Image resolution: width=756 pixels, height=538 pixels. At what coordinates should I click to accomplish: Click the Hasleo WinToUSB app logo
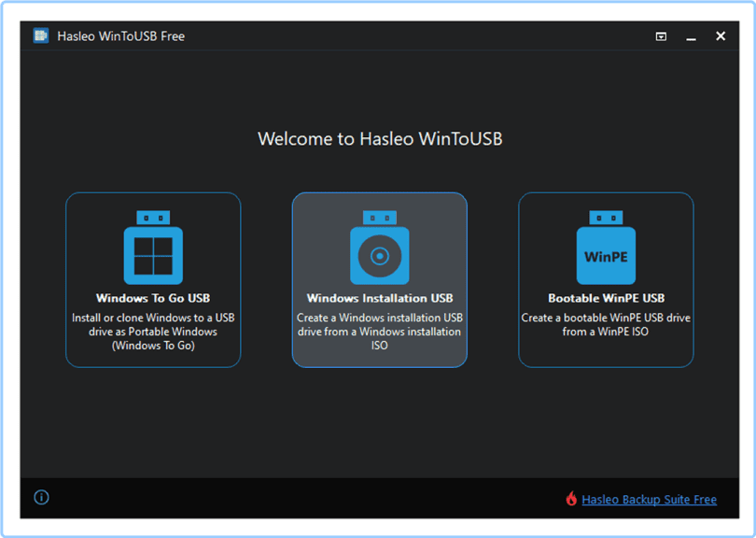[40, 35]
